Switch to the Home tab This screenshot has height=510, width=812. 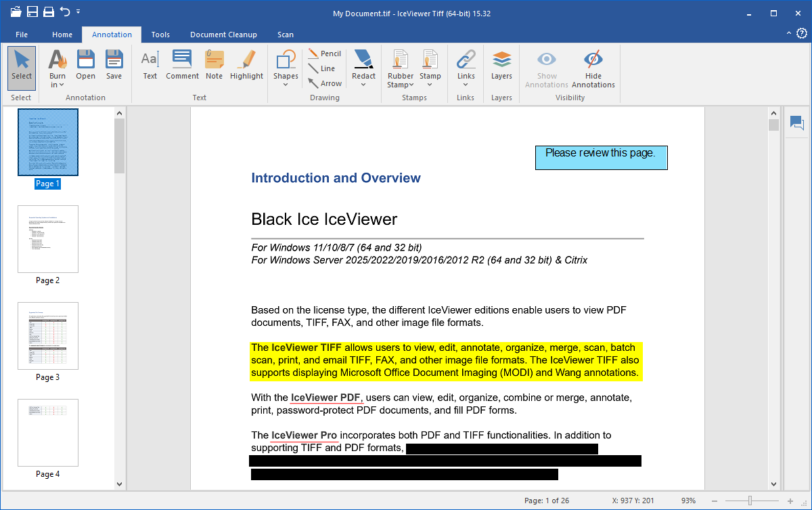[x=62, y=35]
